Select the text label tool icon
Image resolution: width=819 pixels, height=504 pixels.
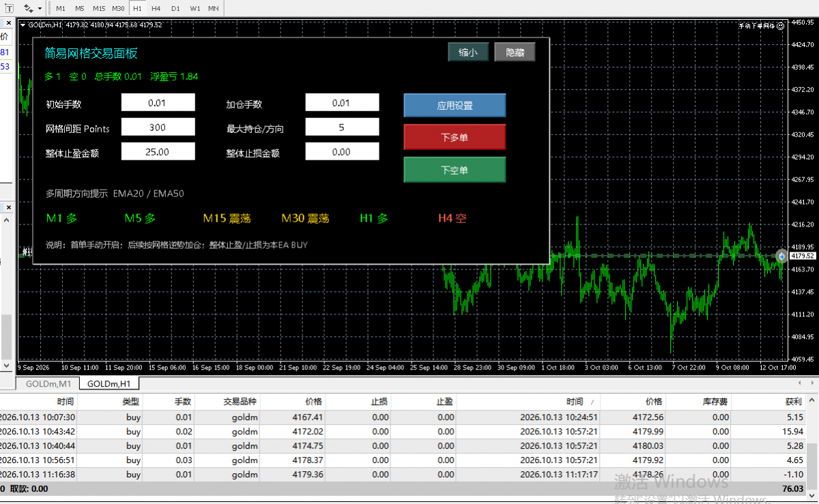click(9, 8)
